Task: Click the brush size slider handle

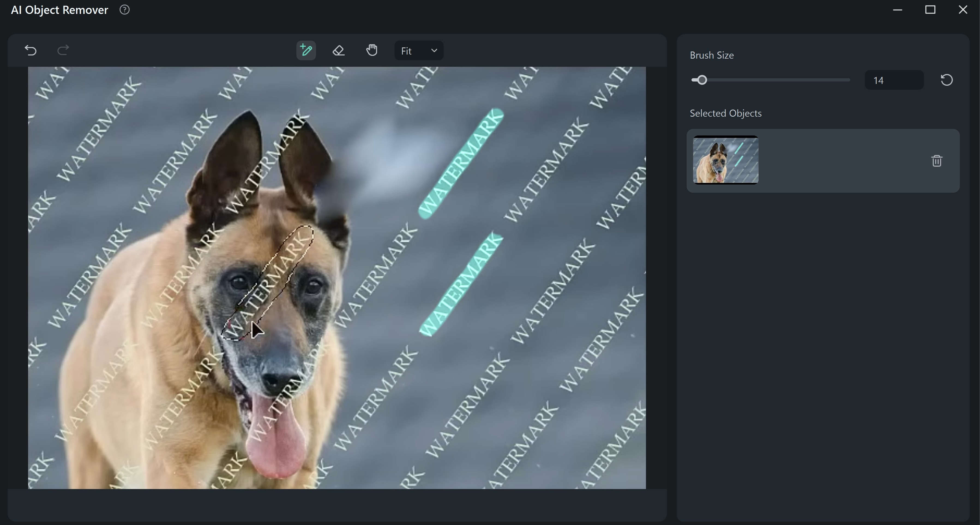Action: click(702, 80)
